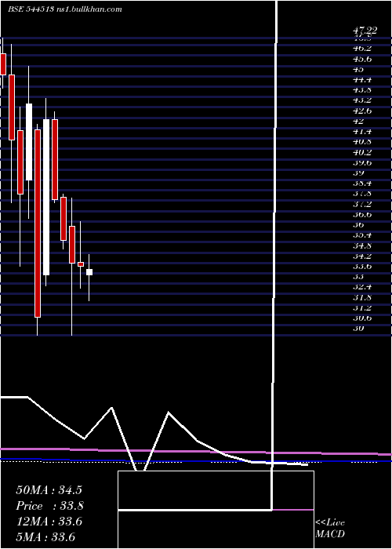This screenshot has height=549, width=392.
Task: Click the Price : 33.8 reading
Action: coord(50,506)
